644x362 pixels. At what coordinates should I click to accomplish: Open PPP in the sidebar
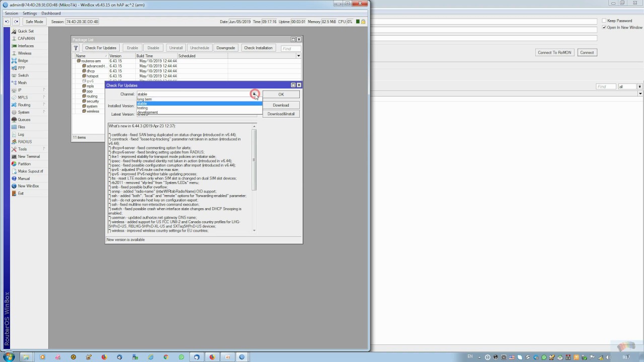point(22,68)
